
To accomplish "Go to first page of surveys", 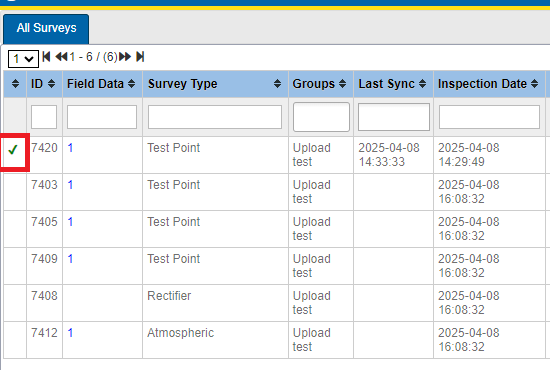I will coord(46,56).
